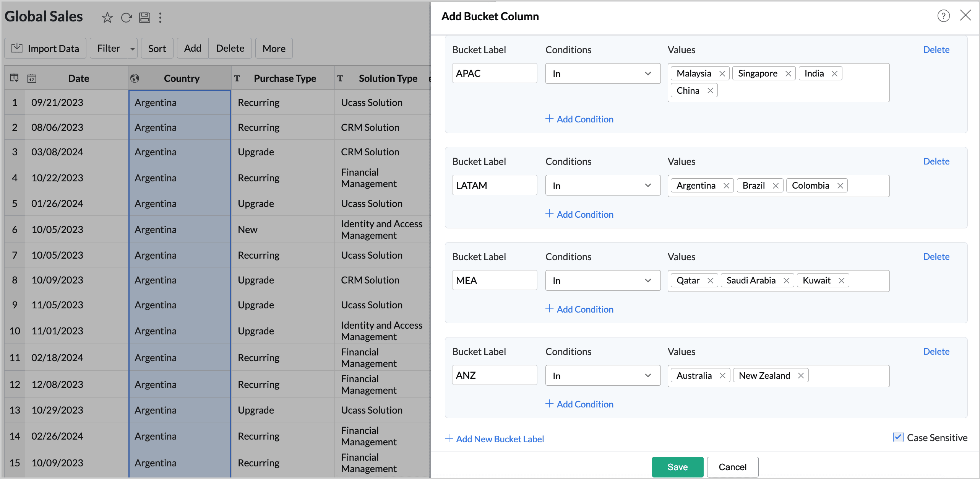Remove China tag from APAC values
The image size is (980, 479).
(x=710, y=91)
